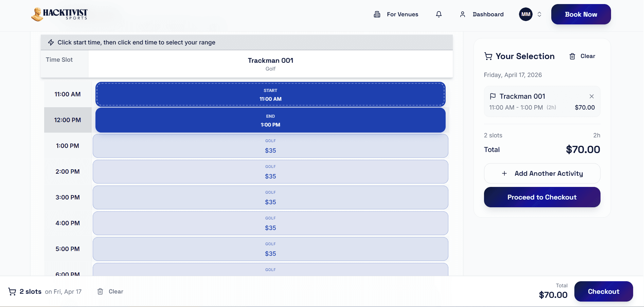Image resolution: width=644 pixels, height=307 pixels.
Task: Click the Friday, April 17, 2026 date text
Action: tap(513, 75)
